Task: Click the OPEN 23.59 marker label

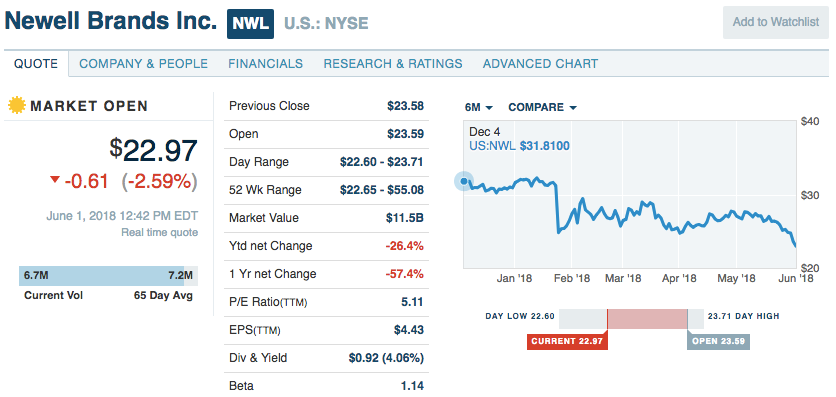Action: [x=719, y=342]
